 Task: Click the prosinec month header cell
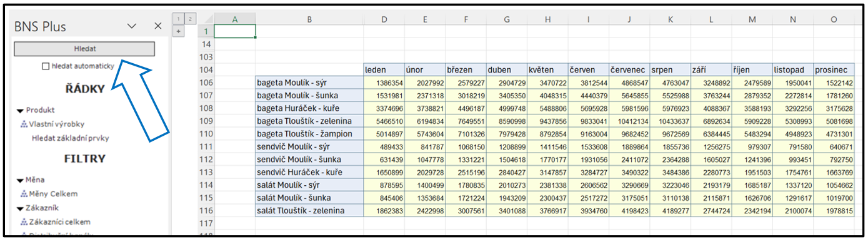pyautogui.click(x=834, y=70)
